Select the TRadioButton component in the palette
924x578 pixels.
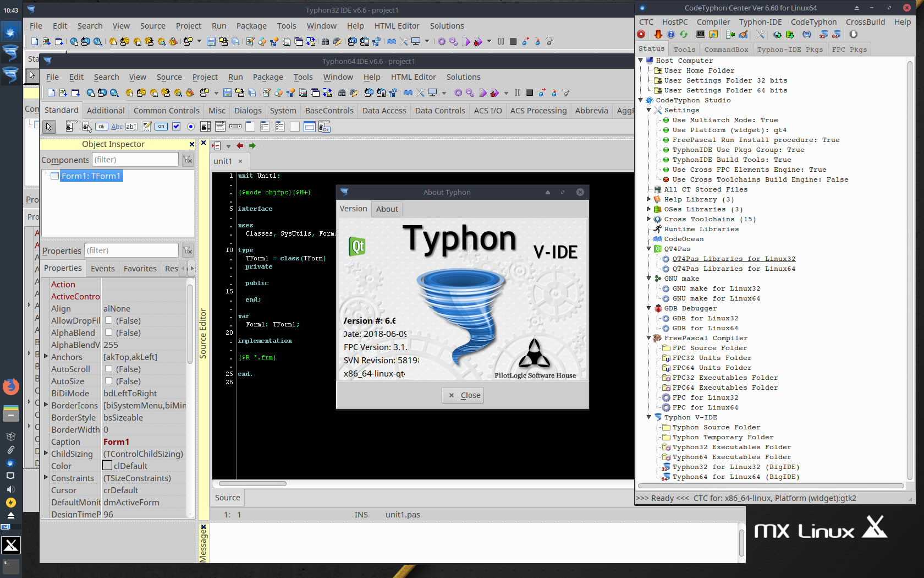coord(191,127)
